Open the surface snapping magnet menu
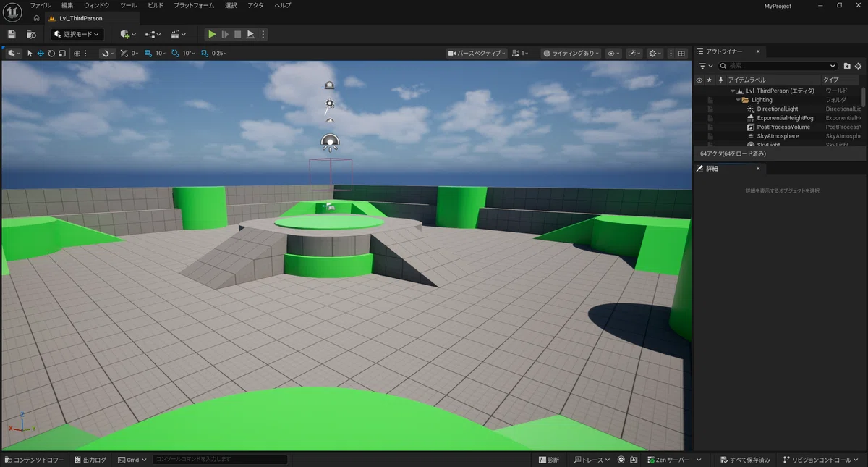The width and height of the screenshot is (868, 467). tap(107, 53)
